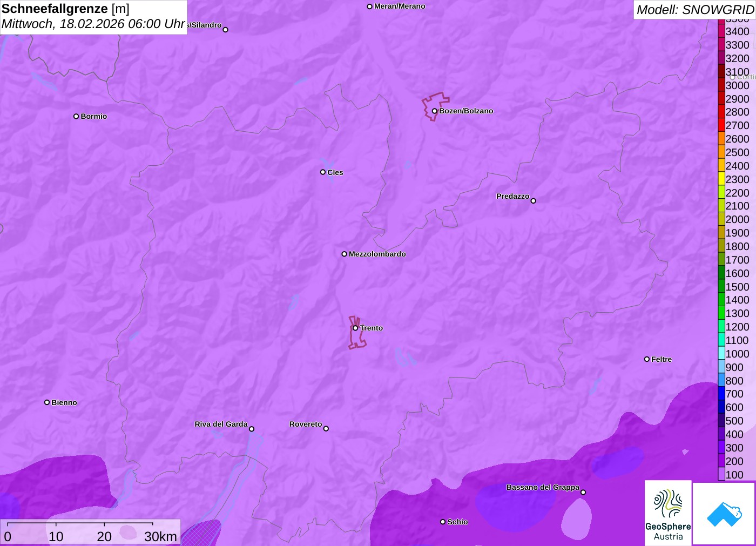Image resolution: width=756 pixels, height=546 pixels.
Task: Click the 500 legend value label
Action: coord(734,421)
